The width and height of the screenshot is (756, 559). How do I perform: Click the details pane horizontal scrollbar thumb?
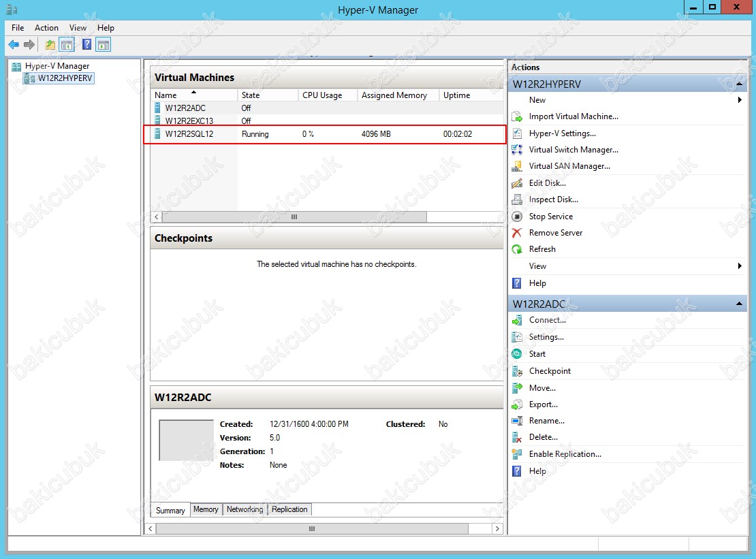tap(312, 528)
